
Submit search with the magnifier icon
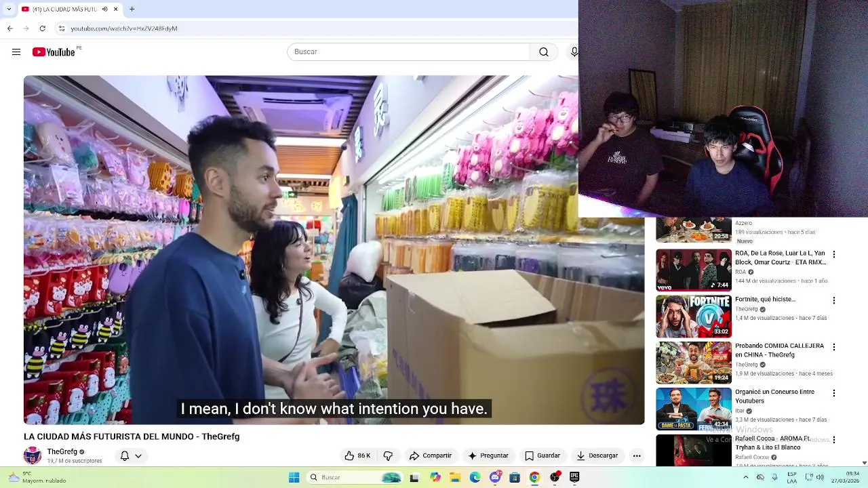tap(544, 52)
